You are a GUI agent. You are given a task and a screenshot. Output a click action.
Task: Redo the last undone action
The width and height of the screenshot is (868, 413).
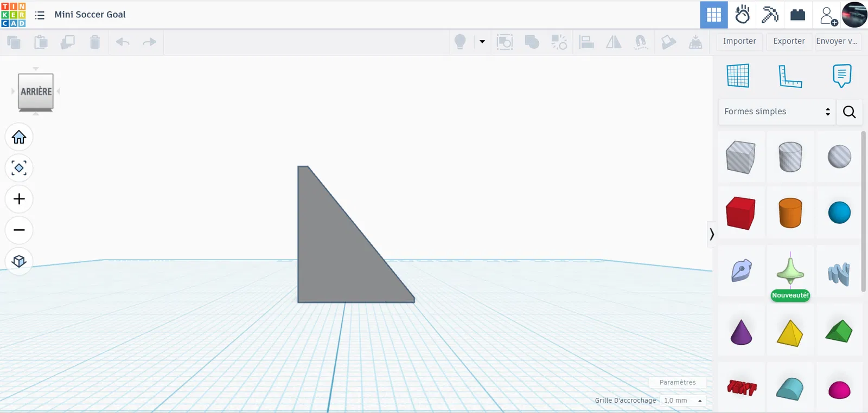(x=149, y=42)
